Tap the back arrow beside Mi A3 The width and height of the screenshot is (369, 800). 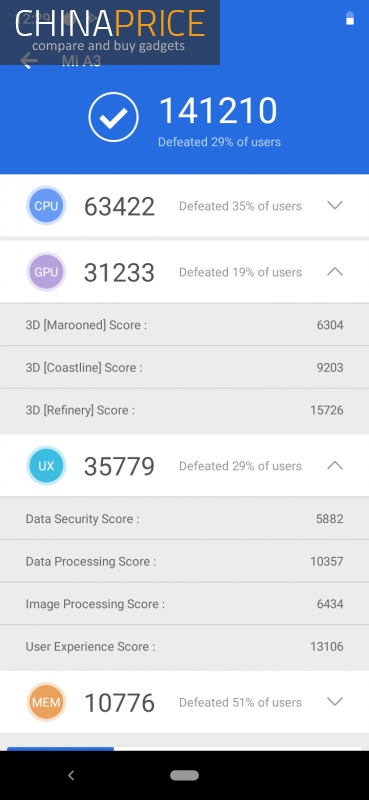click(x=29, y=61)
